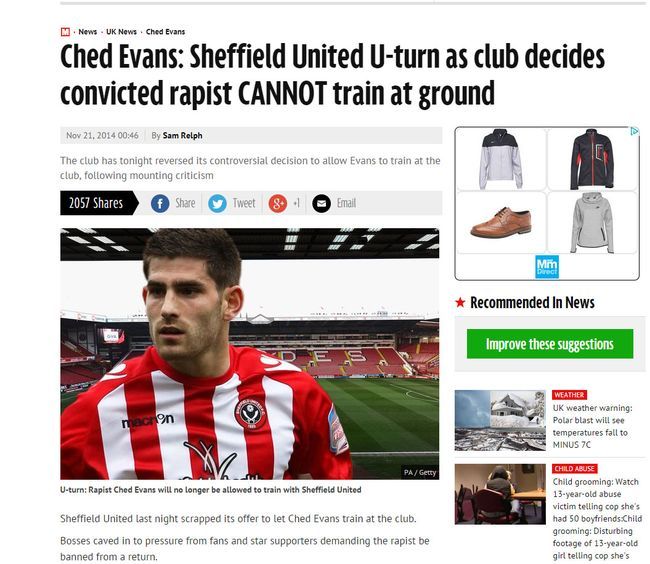Click the Improve these suggestions button
Viewport: 650px width, 564px height.
pos(550,344)
